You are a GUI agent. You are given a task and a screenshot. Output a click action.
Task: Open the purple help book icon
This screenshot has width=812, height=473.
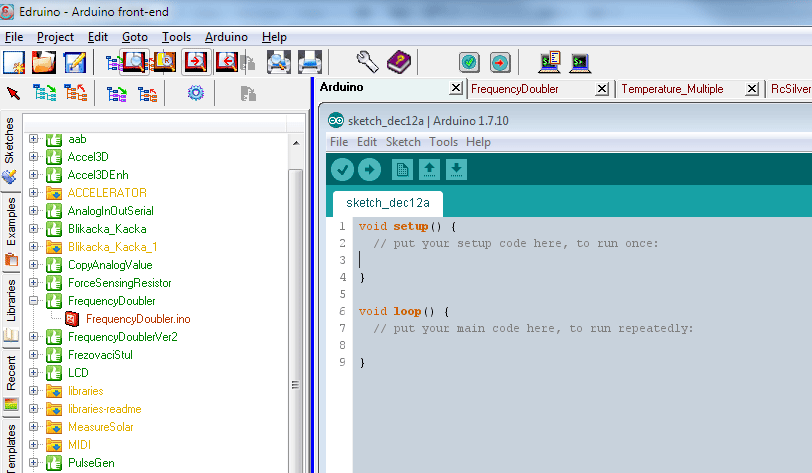(399, 62)
